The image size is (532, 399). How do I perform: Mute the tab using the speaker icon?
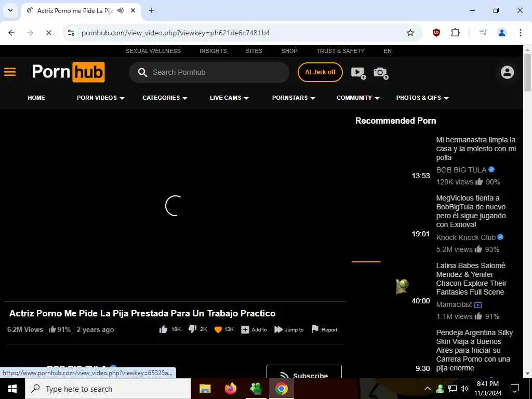(121, 10)
